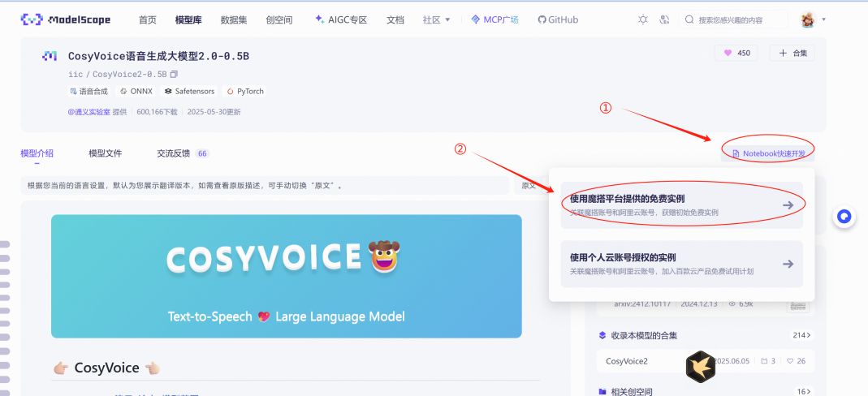Click the model organization logo icon

[x=50, y=56]
